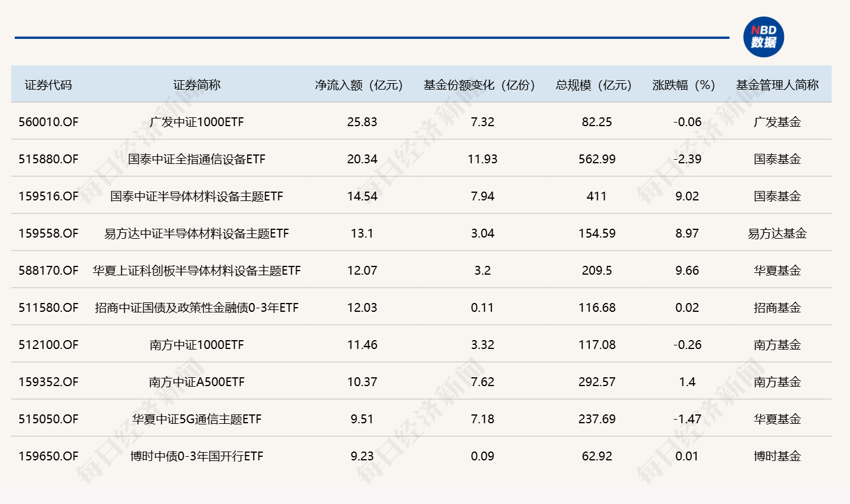Viewport: 850px width, 504px height.
Task: Select price change value 9.02
Action: pos(687,196)
